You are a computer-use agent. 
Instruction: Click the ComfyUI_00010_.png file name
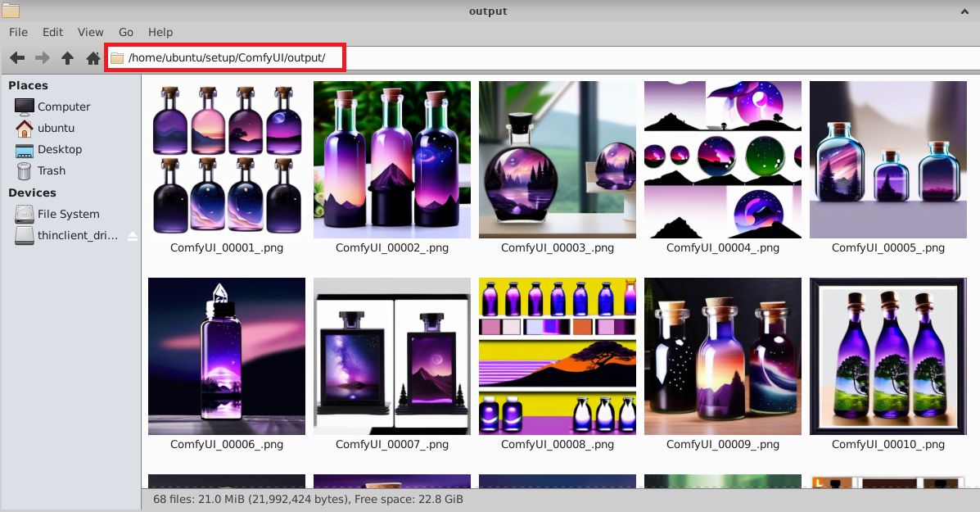tap(888, 445)
